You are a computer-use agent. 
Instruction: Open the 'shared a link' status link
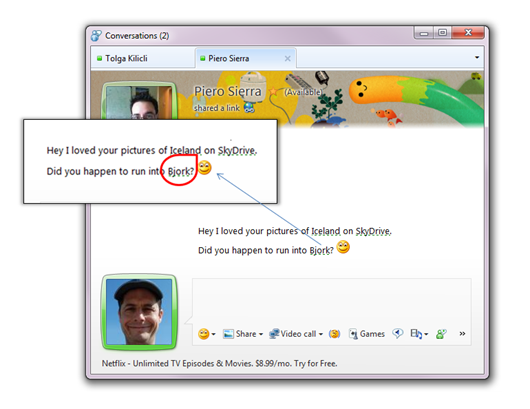pyautogui.click(x=217, y=108)
